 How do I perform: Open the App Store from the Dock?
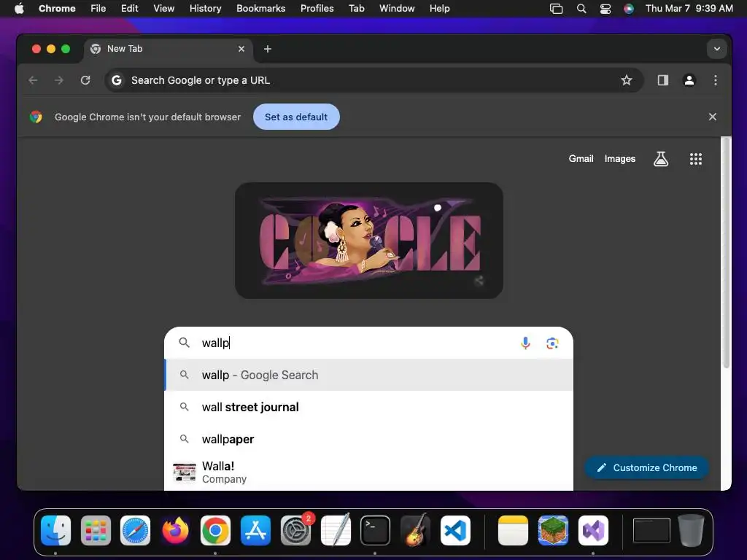(x=255, y=531)
